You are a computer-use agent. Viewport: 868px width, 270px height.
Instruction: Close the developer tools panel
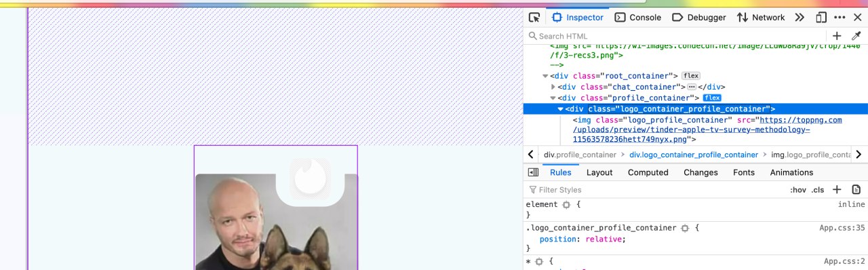point(857,18)
